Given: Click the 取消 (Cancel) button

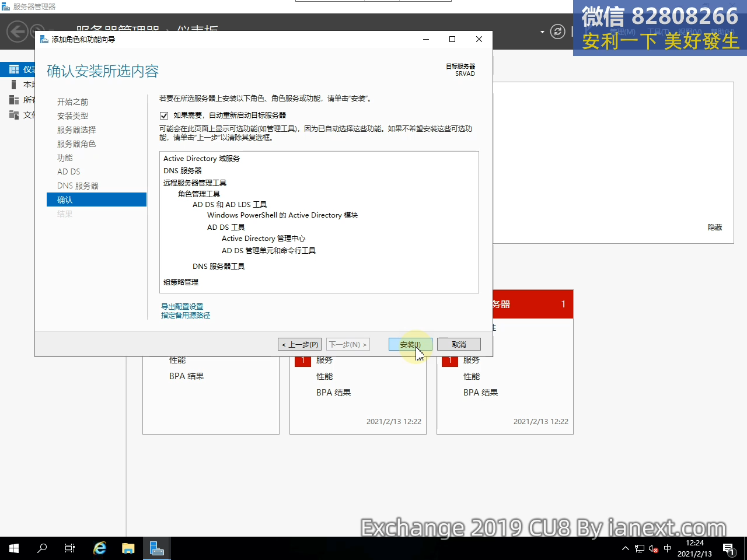Looking at the screenshot, I should click(459, 345).
